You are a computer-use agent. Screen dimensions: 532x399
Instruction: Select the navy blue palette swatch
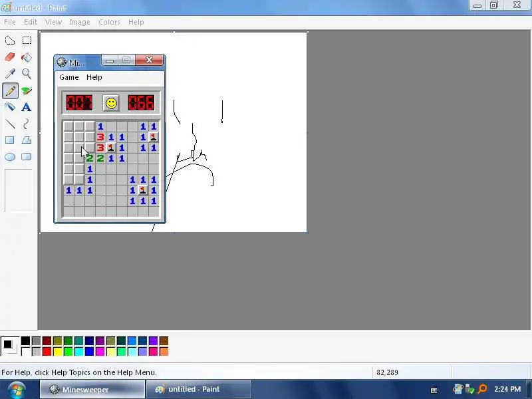(89, 340)
